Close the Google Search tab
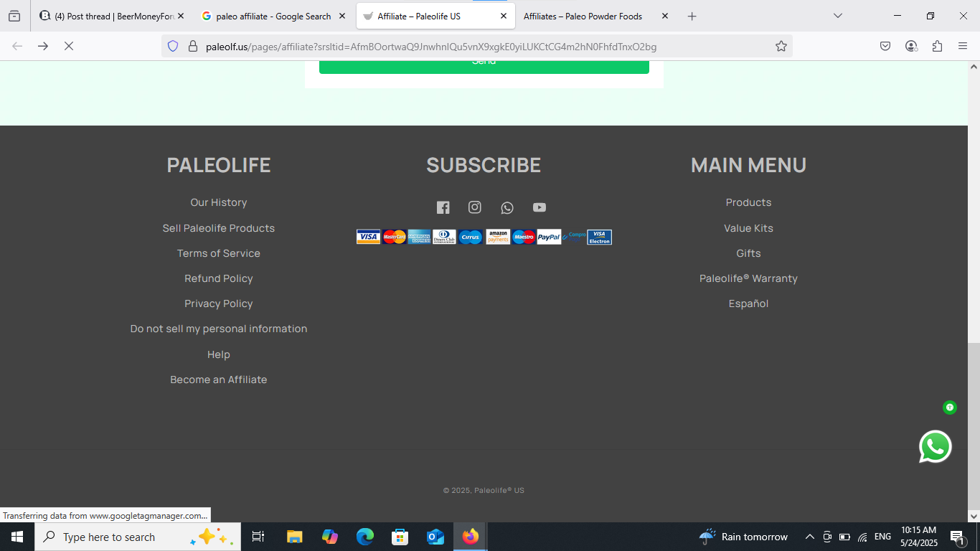This screenshot has width=980, height=551. click(341, 16)
